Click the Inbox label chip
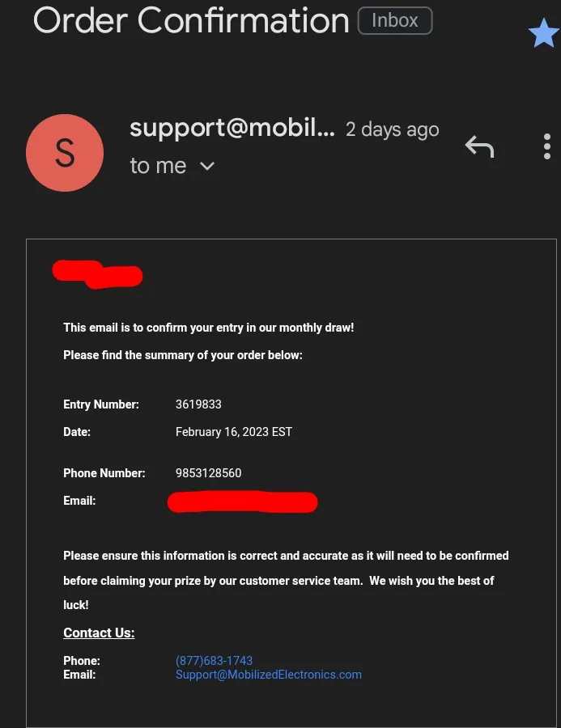561x728 pixels. pos(395,21)
